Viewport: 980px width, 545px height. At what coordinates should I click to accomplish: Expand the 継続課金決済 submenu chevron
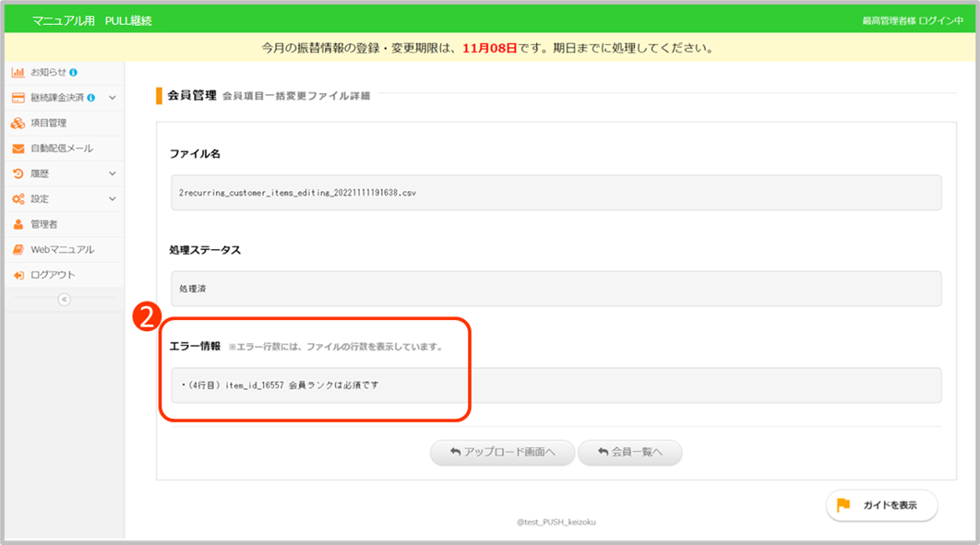112,97
